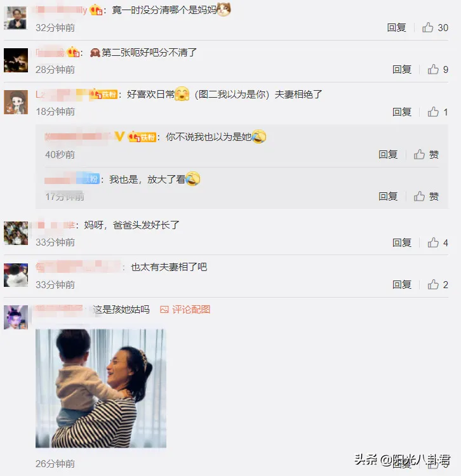Reply to the 40秒前 nested reply
The height and width of the screenshot is (476, 461).
(x=388, y=154)
